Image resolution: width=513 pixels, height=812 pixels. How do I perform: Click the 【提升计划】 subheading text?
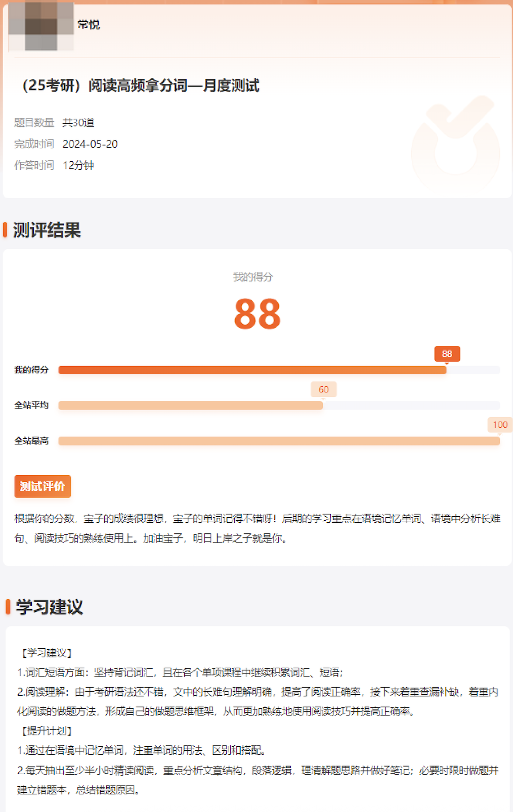(47, 731)
